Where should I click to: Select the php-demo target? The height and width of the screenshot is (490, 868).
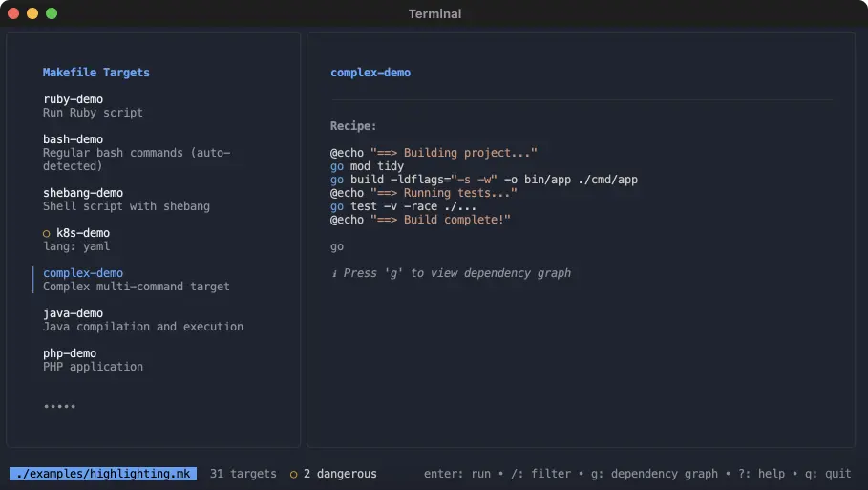point(70,353)
